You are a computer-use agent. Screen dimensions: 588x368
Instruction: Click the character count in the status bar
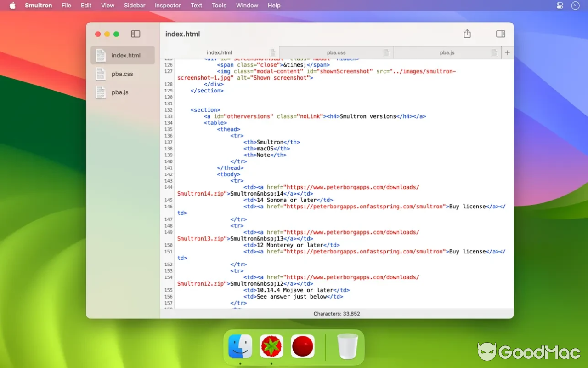click(x=336, y=313)
